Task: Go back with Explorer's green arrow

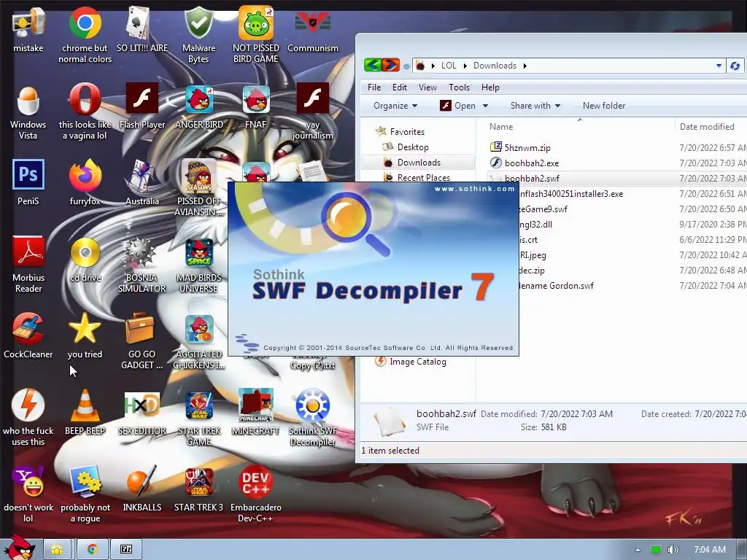Action: point(373,65)
